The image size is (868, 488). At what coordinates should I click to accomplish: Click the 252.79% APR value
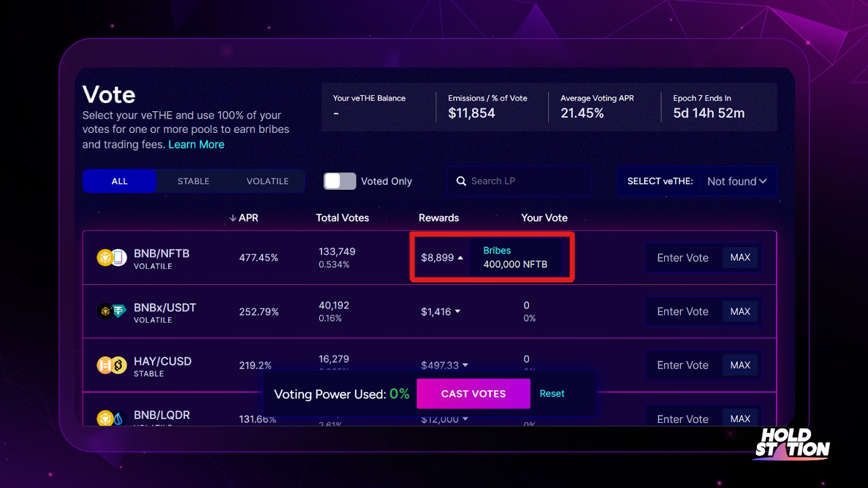(x=259, y=312)
